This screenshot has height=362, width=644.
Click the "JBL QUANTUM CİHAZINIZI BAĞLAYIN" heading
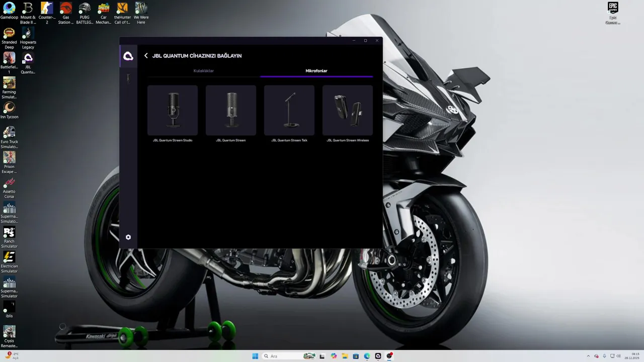197,56
